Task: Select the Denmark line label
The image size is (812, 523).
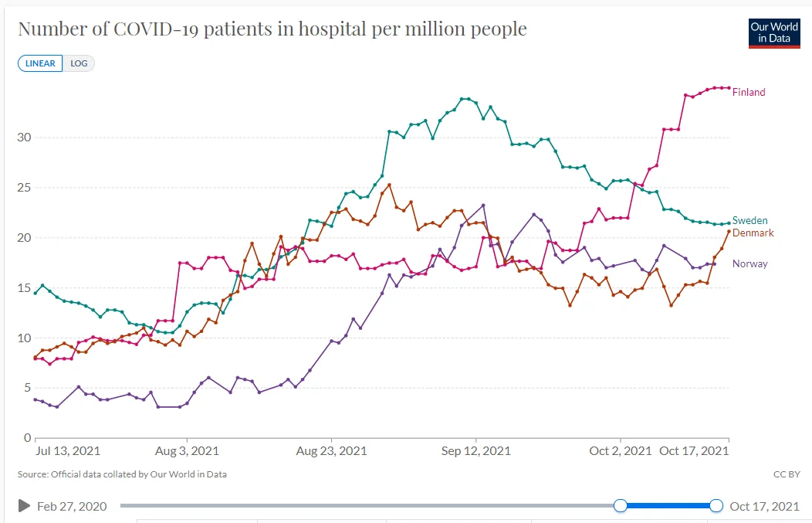Action: pos(753,233)
